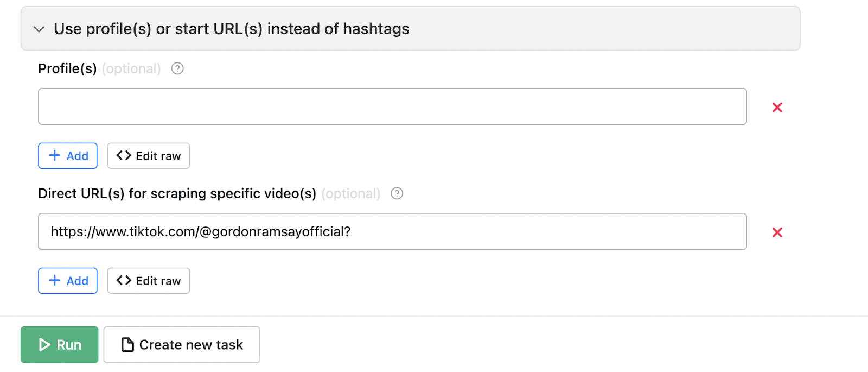
Task: Click the play triangle icon on Run
Action: pos(44,345)
